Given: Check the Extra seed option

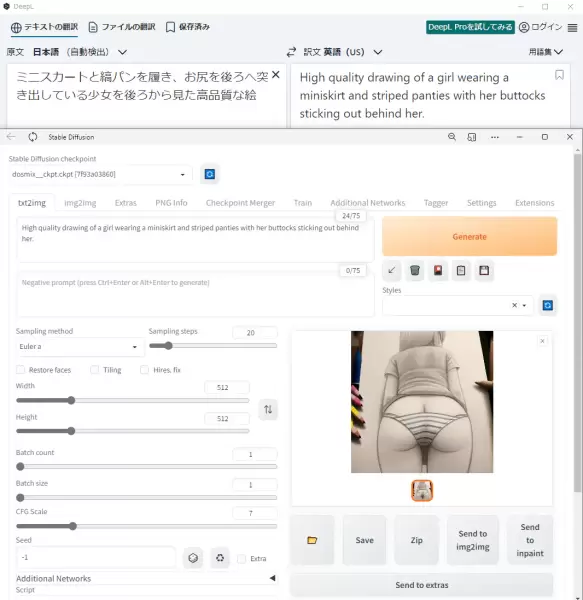Looking at the screenshot, I should (241, 559).
